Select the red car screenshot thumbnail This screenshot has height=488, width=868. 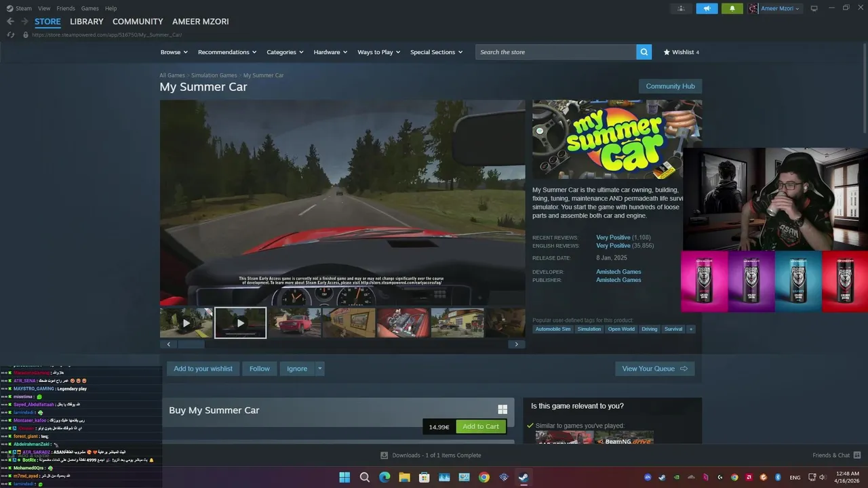(x=294, y=323)
